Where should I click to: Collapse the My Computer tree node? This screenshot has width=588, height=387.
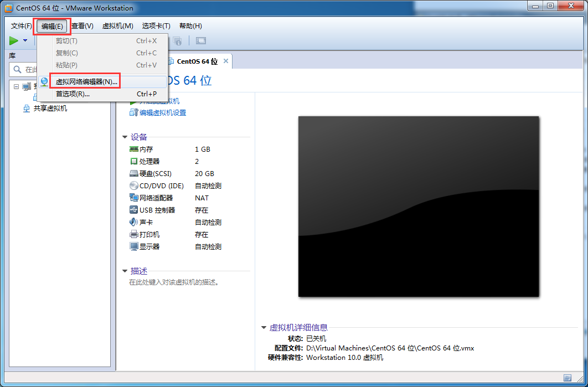tap(16, 86)
